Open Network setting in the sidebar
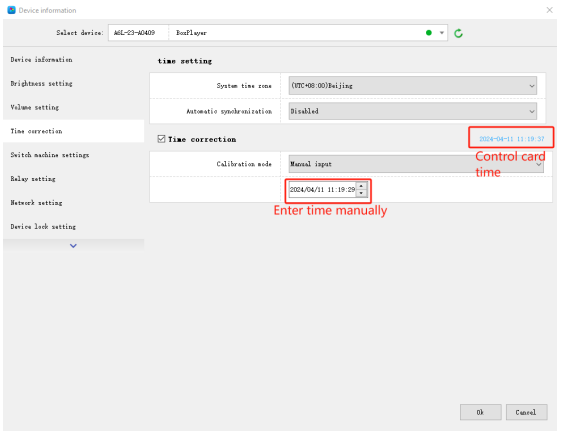Screen dimensions: 562x435 click(36, 203)
